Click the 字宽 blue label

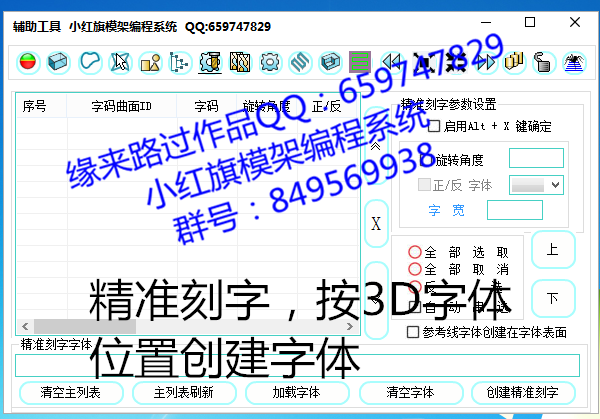446,210
